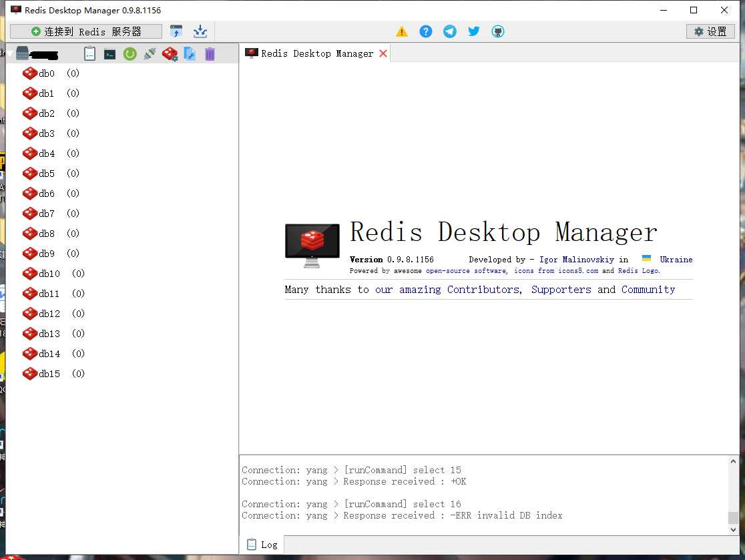Select database db12 in tree

point(53,313)
